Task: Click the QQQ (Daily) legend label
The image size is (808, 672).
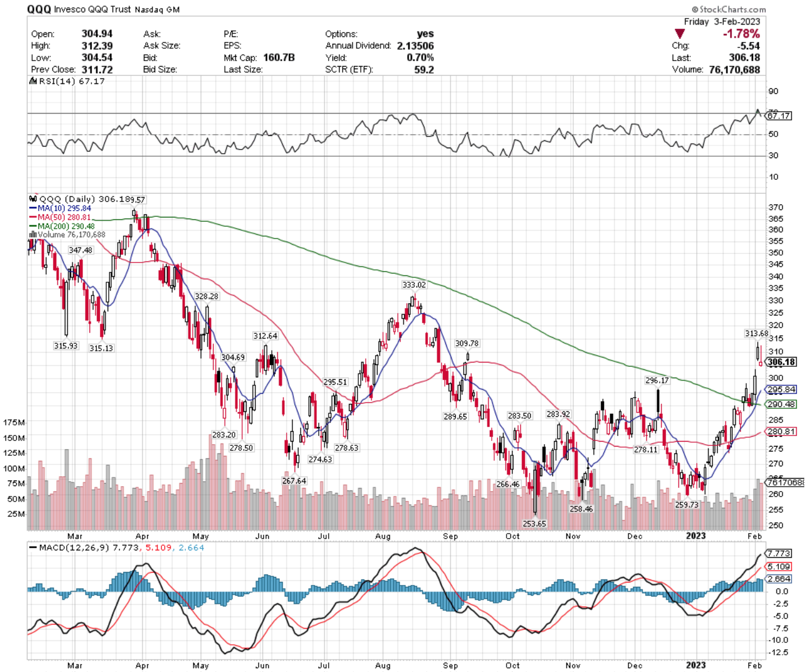Action: pos(67,199)
